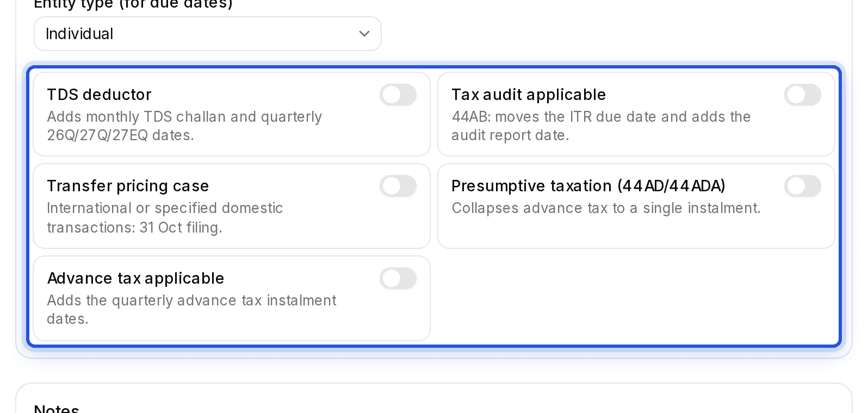Open the Individual entity type dropdown
Viewport: 868px width, 413px height.
click(x=208, y=34)
